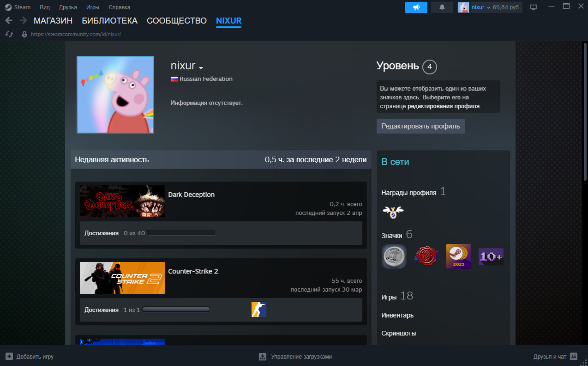Click the plus icon next to Добавить игру
588x366 pixels.
pyautogui.click(x=9, y=356)
